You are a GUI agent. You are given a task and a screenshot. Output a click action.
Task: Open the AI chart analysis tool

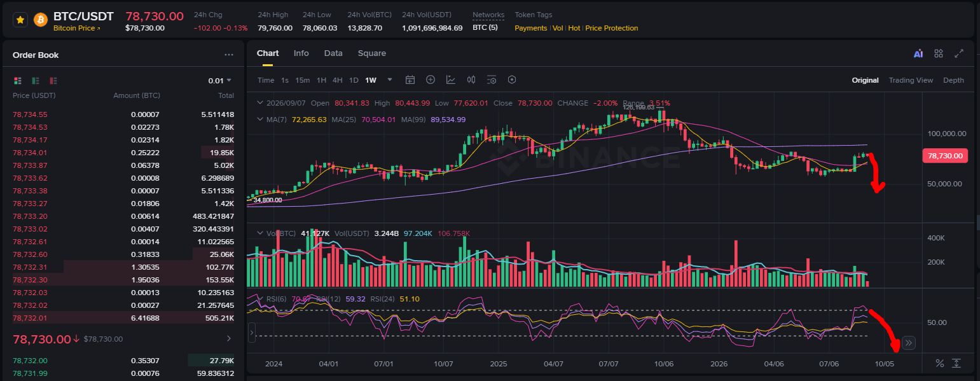(x=918, y=54)
